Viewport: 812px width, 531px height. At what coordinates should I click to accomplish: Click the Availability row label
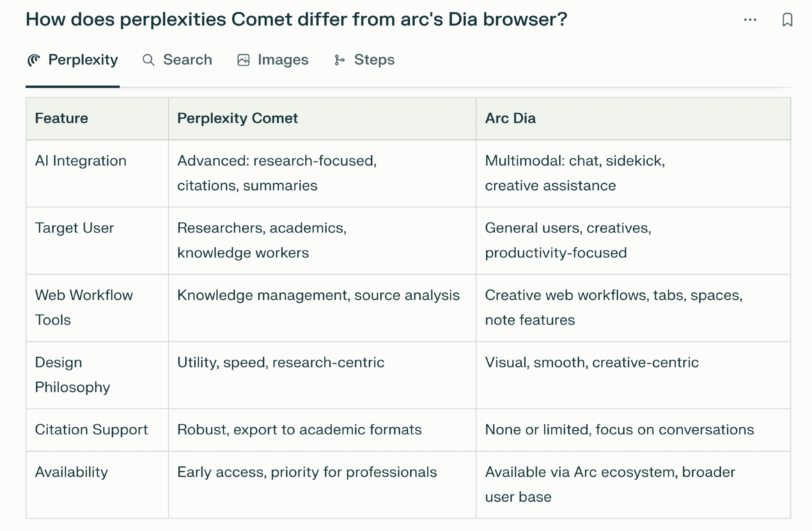pyautogui.click(x=71, y=472)
